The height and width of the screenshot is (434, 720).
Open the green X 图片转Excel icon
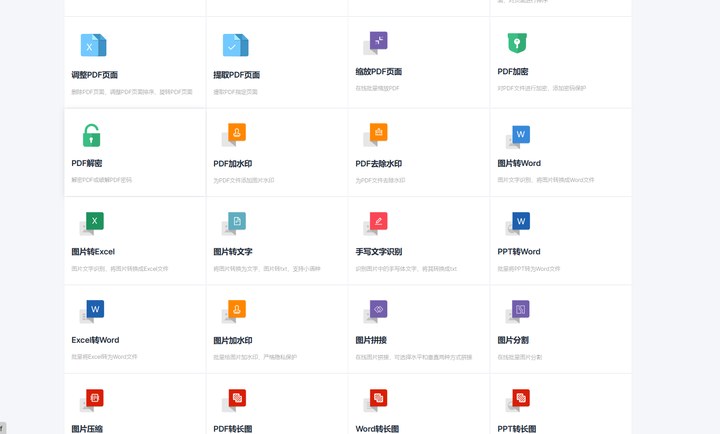(x=92, y=224)
